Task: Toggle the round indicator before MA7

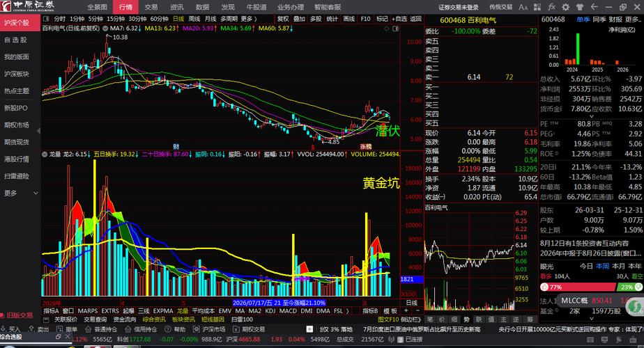Action: coord(105,29)
